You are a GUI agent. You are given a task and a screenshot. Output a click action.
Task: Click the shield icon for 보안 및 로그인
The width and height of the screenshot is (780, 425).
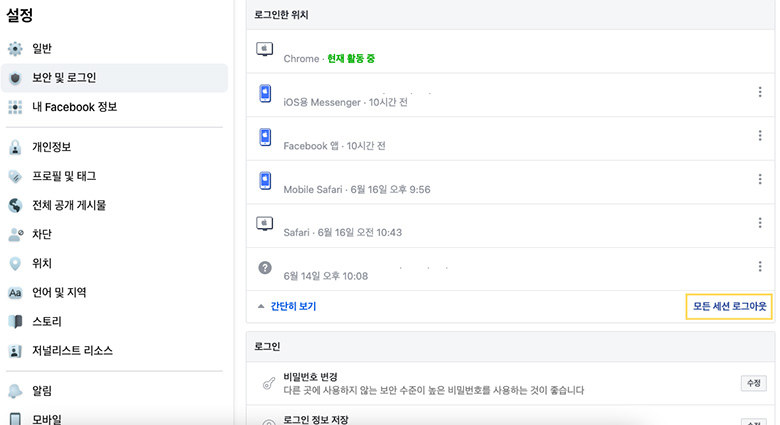(15, 78)
